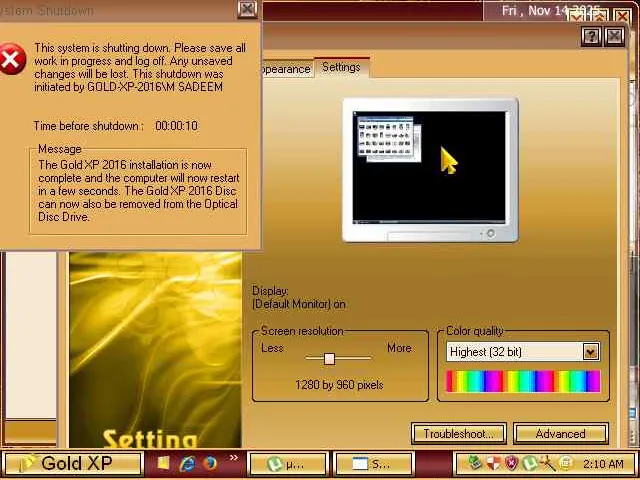The width and height of the screenshot is (640, 480).
Task: Click the Fri, Nov 14 date display
Action: point(551,11)
